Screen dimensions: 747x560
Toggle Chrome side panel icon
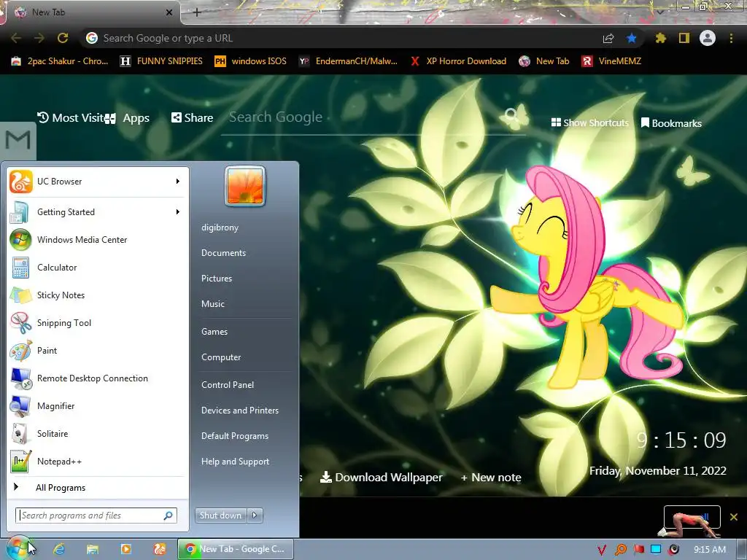[684, 38]
